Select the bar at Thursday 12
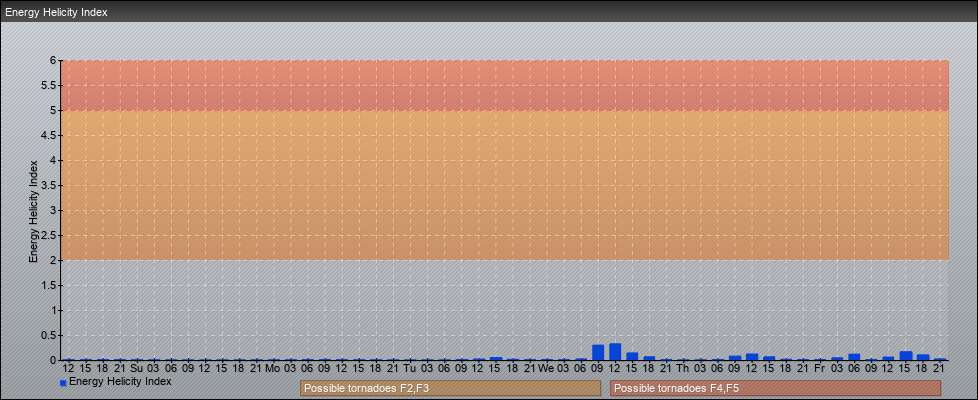The image size is (978, 400). point(752,357)
